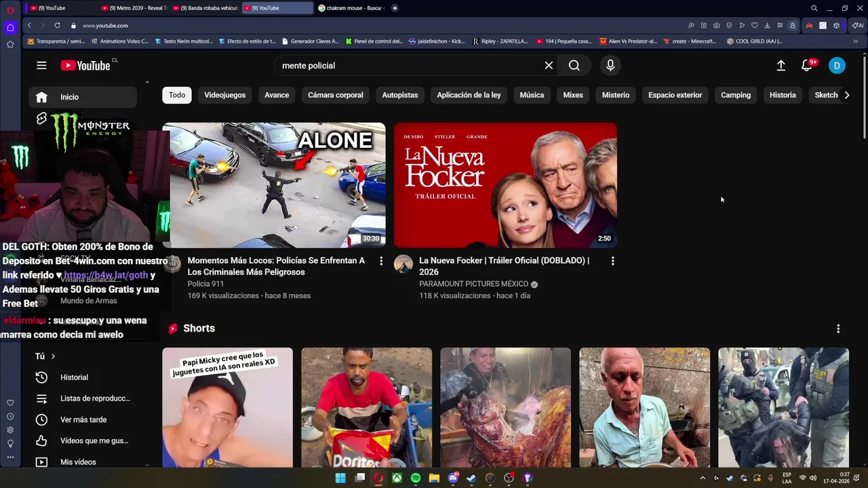Open Ver más tarde in the sidebar

(x=83, y=420)
